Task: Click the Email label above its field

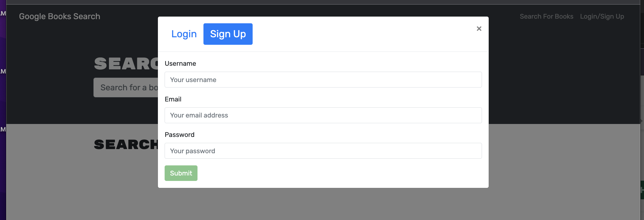Action: pos(173,99)
